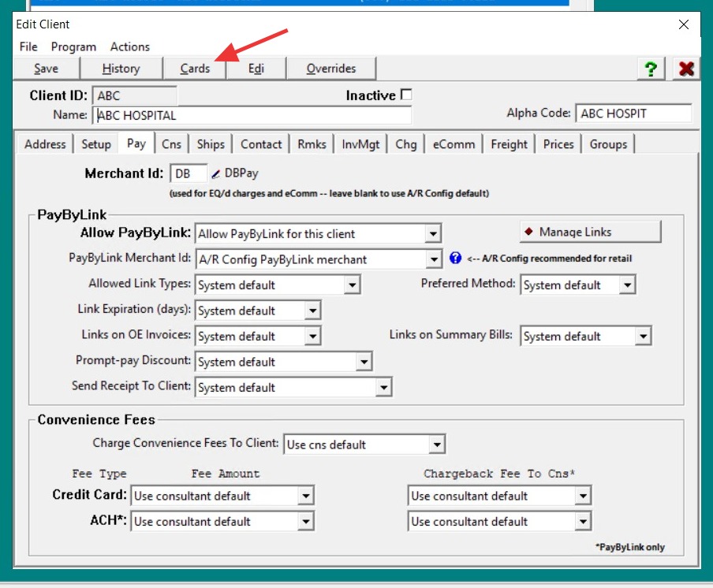Switch to the Groups tab

coord(608,144)
